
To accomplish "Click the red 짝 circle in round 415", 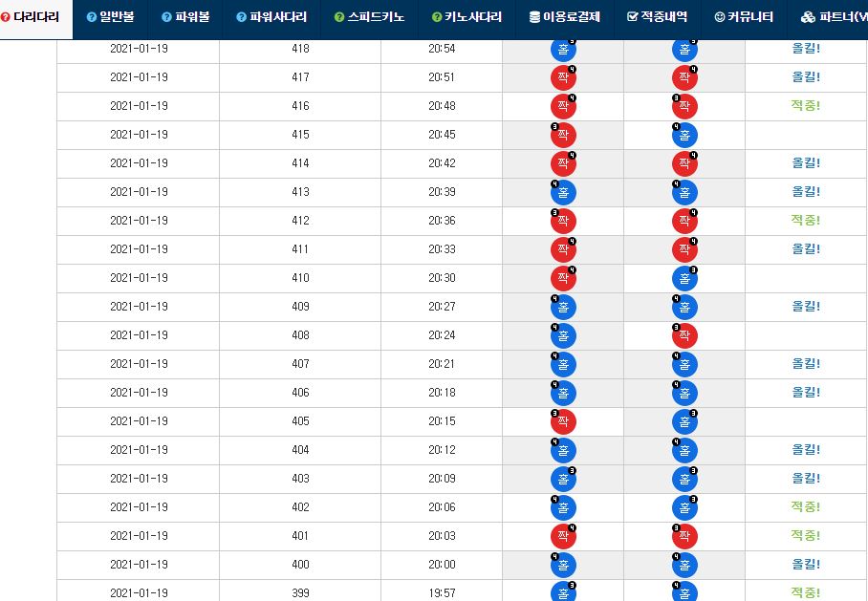I will pos(564,135).
